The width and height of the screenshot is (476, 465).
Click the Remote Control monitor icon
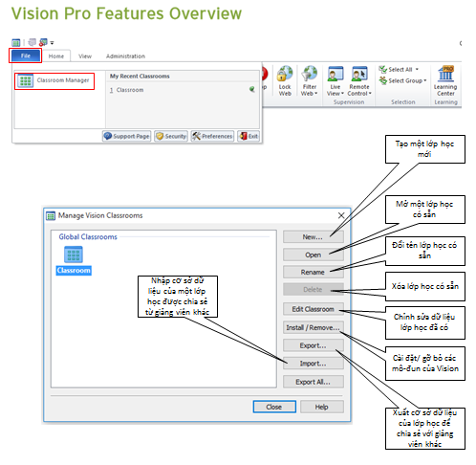tap(359, 74)
